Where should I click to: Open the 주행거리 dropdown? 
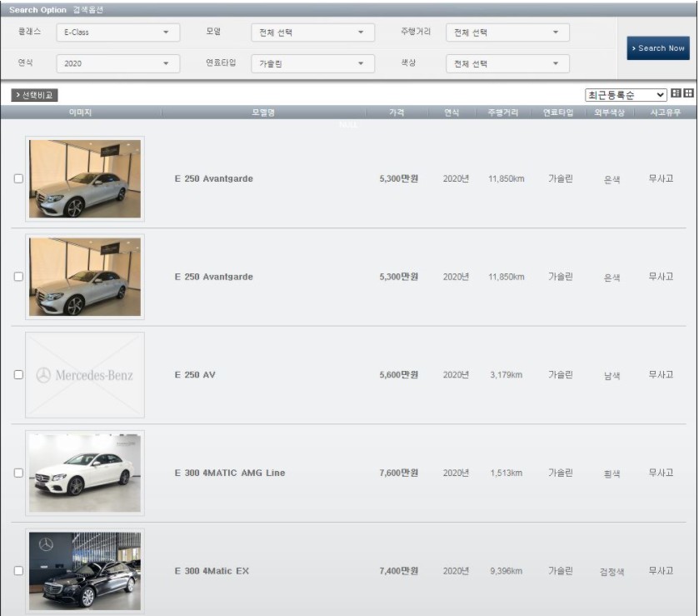(507, 33)
